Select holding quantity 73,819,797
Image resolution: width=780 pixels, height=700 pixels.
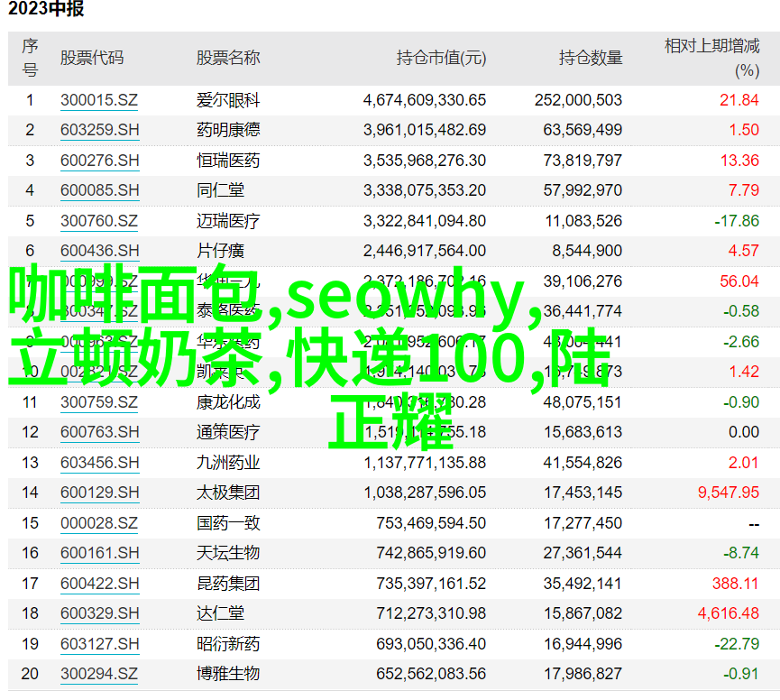click(x=583, y=161)
